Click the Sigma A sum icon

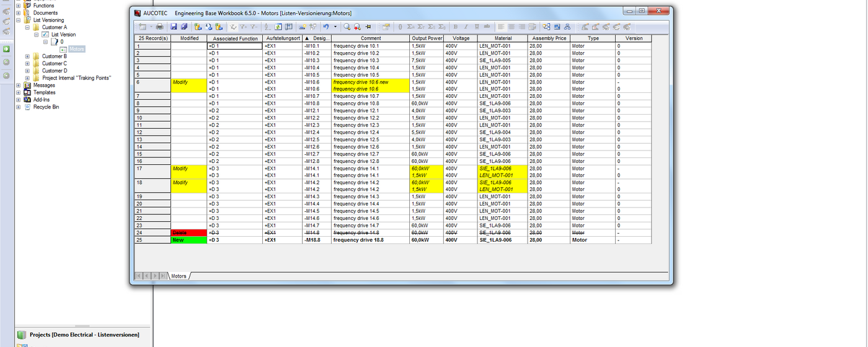tap(410, 27)
